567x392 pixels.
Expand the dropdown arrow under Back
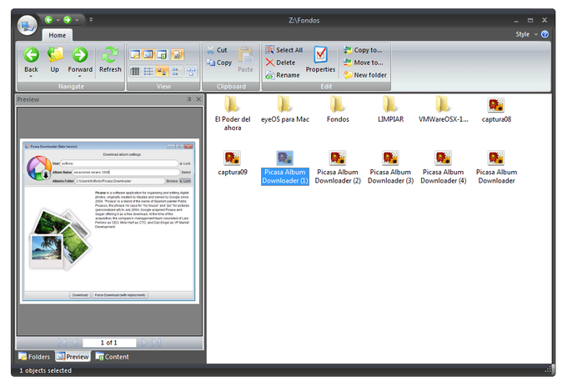click(x=31, y=76)
